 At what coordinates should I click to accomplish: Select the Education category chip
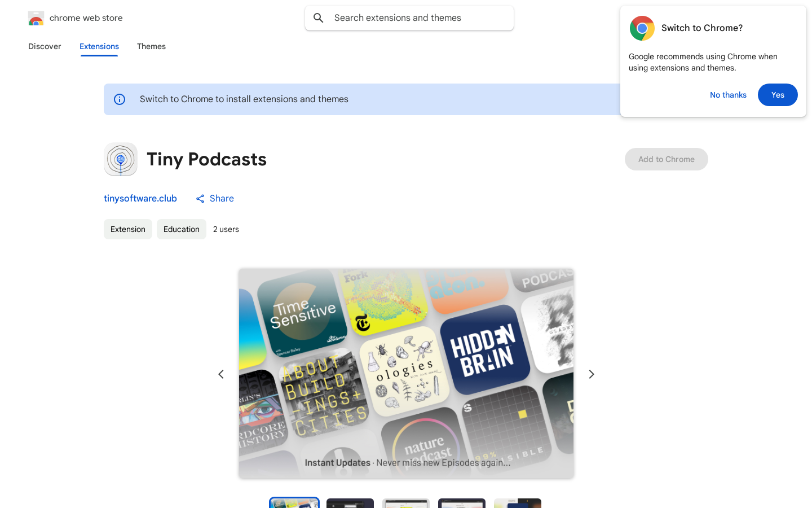pyautogui.click(x=182, y=229)
